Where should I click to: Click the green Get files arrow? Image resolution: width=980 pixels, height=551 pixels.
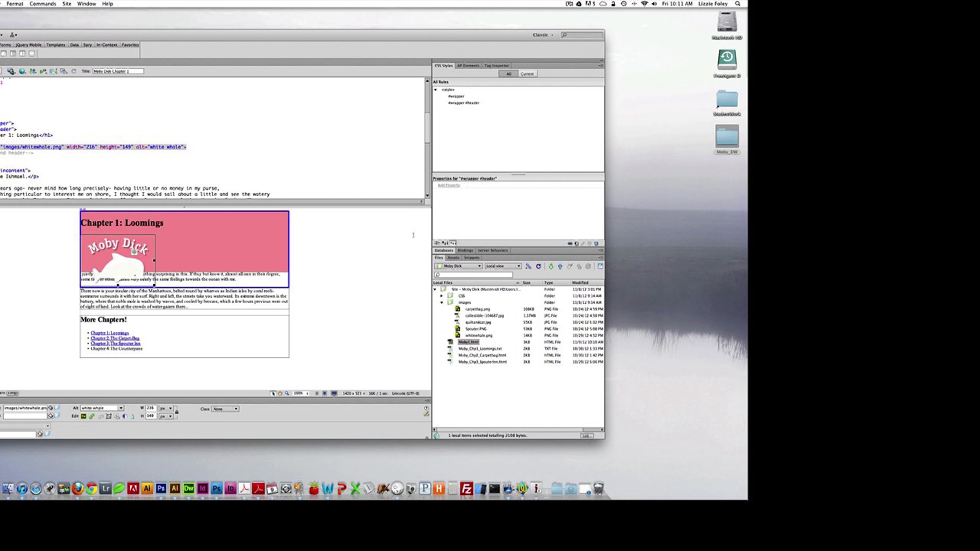pos(551,266)
